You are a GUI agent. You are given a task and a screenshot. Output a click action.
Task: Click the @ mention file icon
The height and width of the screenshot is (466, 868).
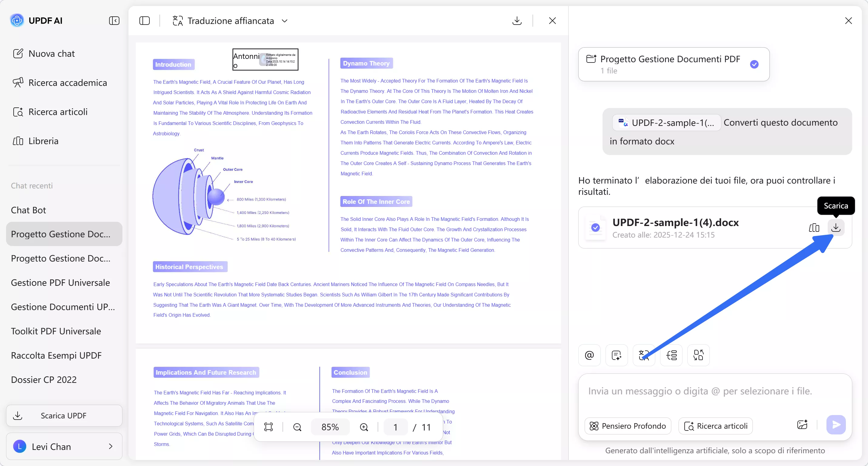[589, 355]
